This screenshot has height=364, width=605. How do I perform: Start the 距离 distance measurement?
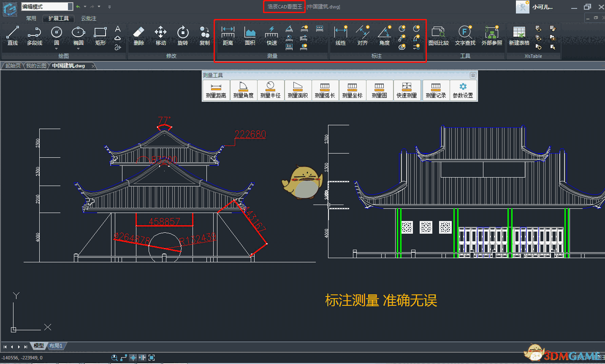[228, 36]
